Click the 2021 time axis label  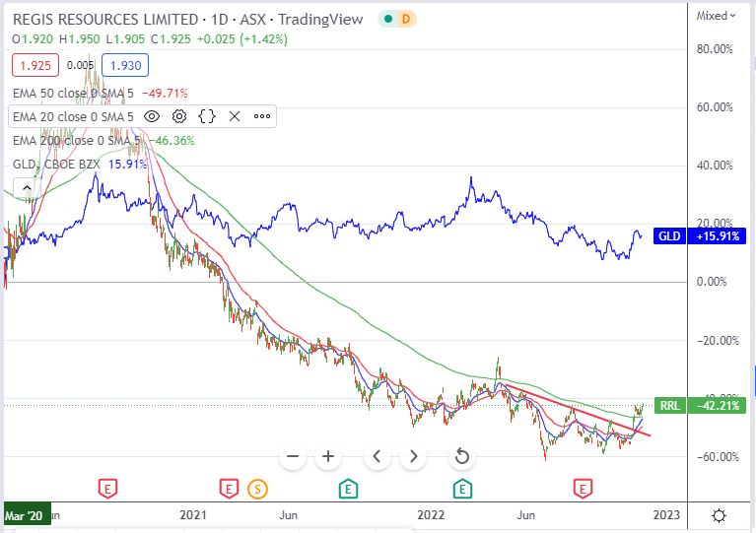point(193,515)
